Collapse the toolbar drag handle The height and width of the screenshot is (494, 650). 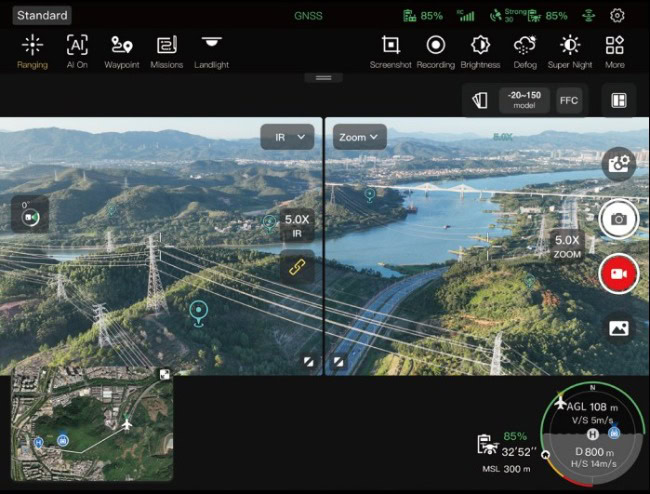click(323, 78)
